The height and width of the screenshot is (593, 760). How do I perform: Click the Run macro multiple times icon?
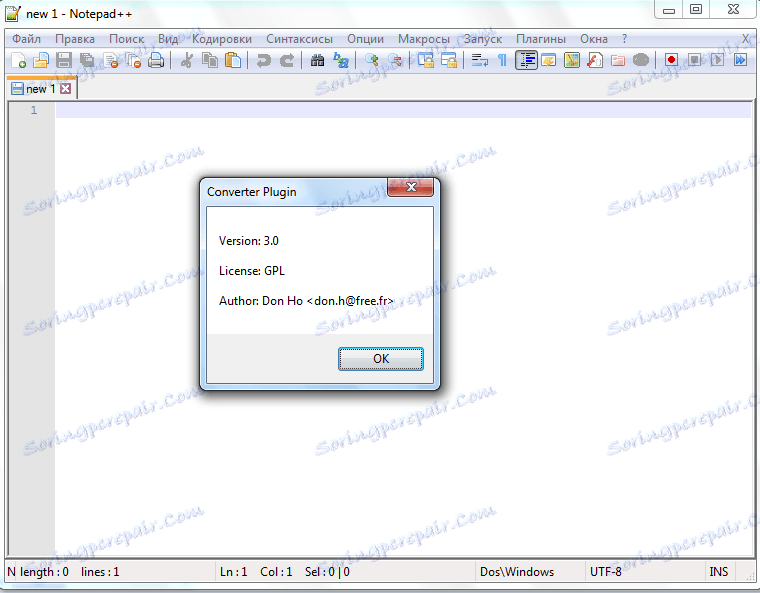tap(741, 61)
